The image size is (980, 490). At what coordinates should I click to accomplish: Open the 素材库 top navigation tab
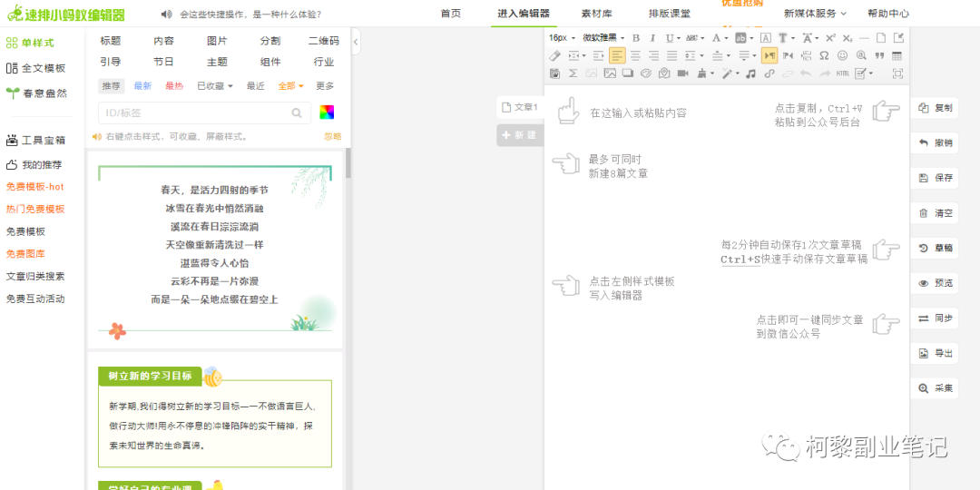click(596, 14)
